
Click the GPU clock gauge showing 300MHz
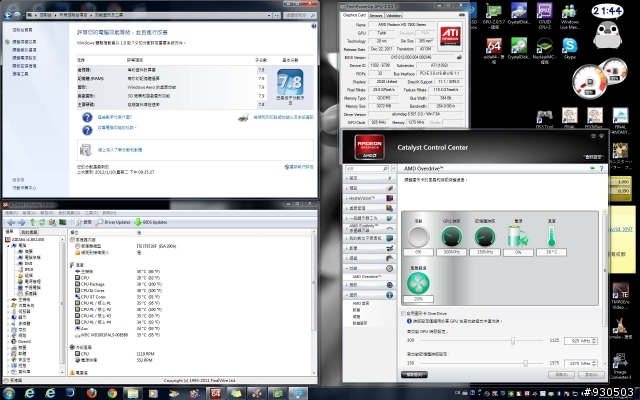(451, 237)
